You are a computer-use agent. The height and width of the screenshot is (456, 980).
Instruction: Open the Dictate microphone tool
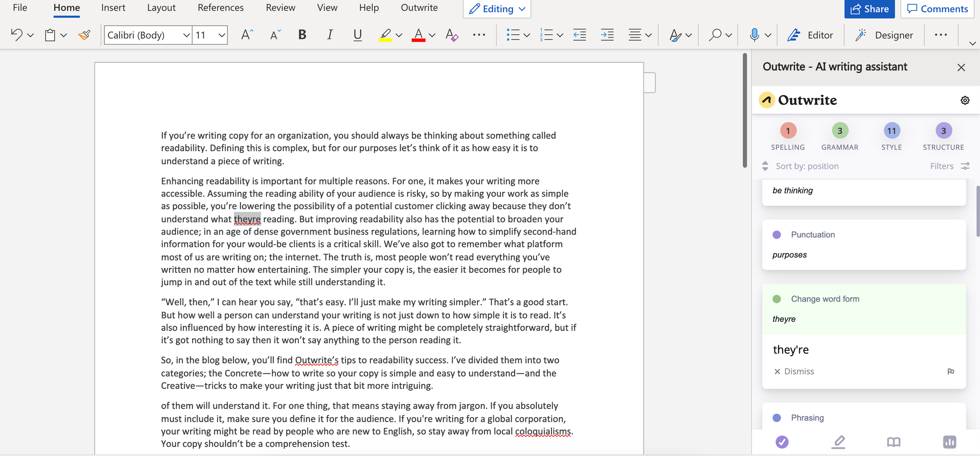pos(754,34)
